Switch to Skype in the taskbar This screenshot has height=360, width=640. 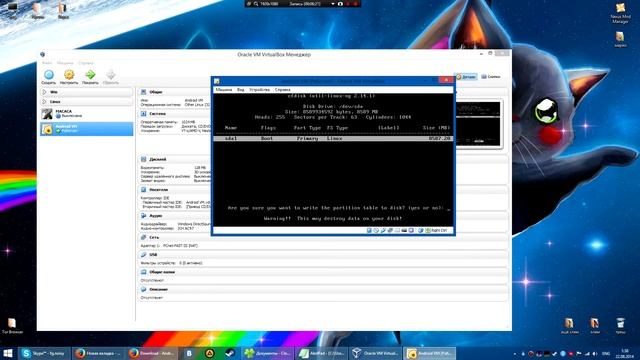(45, 353)
